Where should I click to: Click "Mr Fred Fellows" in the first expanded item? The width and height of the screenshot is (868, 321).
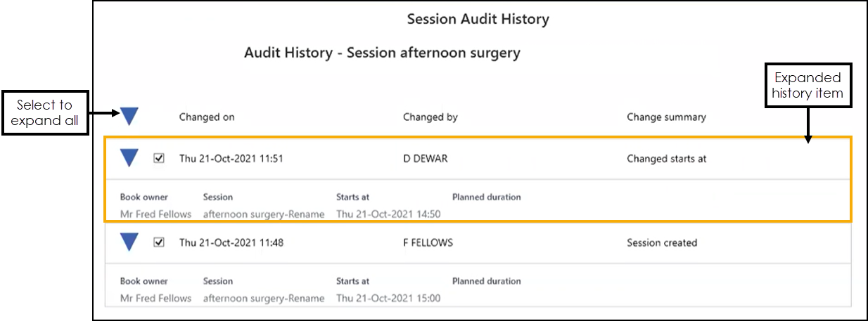tap(155, 214)
